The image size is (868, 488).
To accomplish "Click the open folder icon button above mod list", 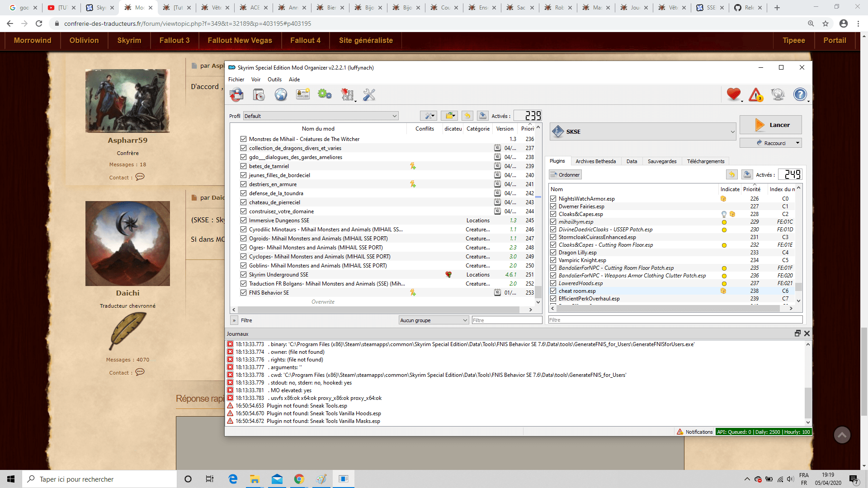I will [449, 116].
